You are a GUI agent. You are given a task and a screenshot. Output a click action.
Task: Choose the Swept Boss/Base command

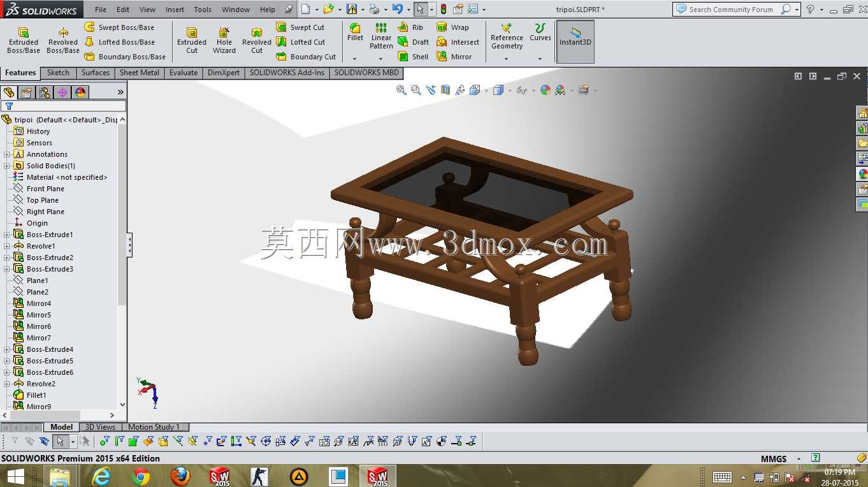120,27
